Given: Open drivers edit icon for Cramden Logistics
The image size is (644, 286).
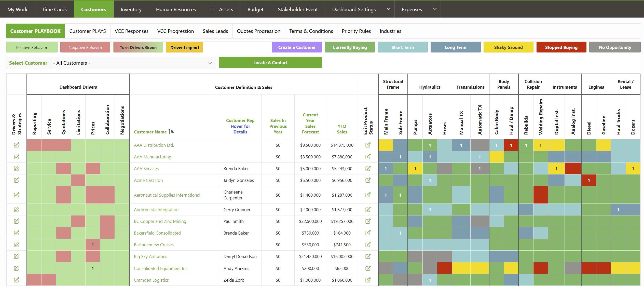Looking at the screenshot, I should point(17,280).
